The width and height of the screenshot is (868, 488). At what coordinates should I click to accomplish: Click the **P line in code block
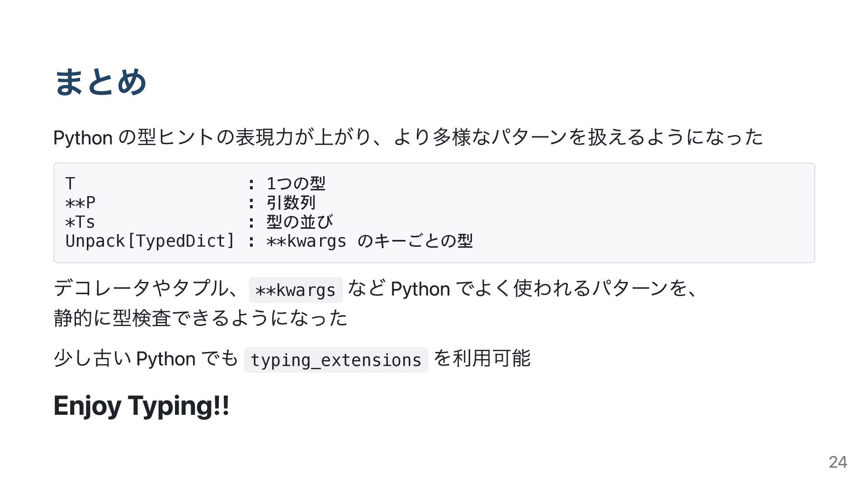click(190, 202)
